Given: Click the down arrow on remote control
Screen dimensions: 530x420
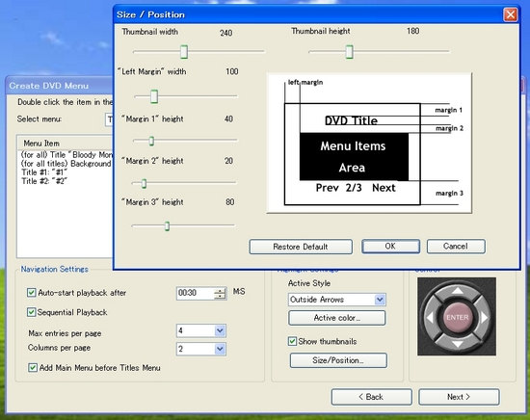Looking at the screenshot, I should pos(458,344).
